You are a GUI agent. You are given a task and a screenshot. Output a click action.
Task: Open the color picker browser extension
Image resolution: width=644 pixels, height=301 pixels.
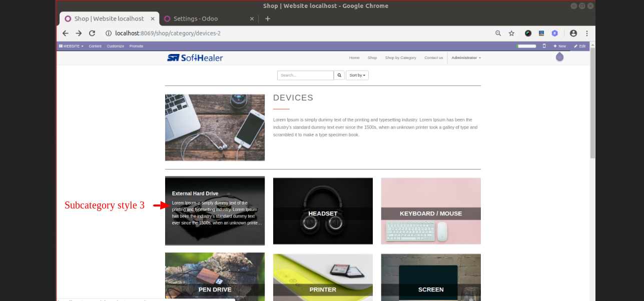tap(528, 33)
